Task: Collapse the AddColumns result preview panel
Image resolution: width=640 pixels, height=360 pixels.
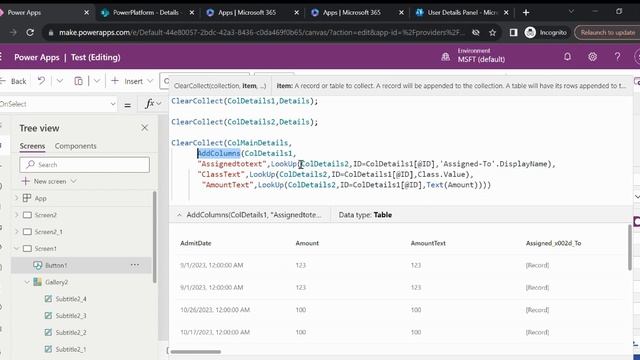Action: (x=179, y=215)
